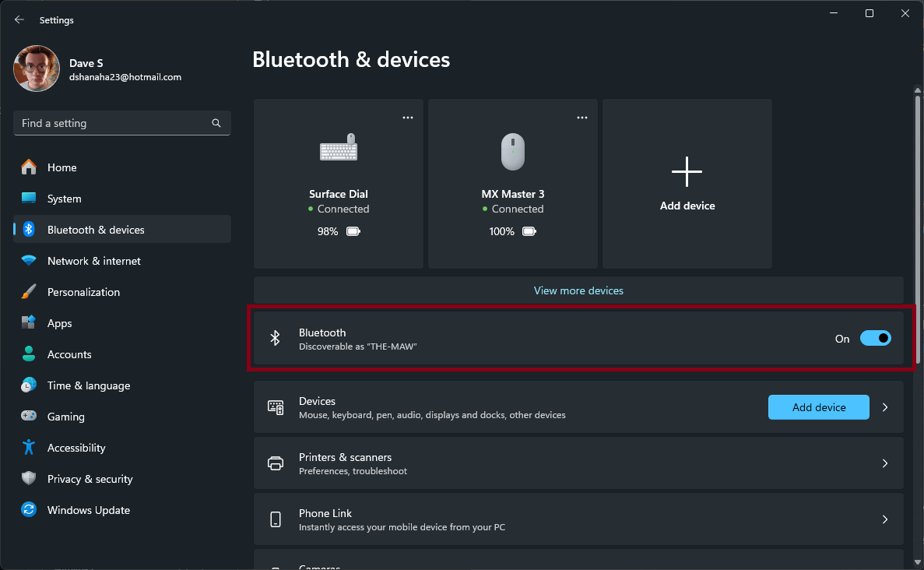The width and height of the screenshot is (924, 570).
Task: Click Add device label on the card
Action: [687, 206]
